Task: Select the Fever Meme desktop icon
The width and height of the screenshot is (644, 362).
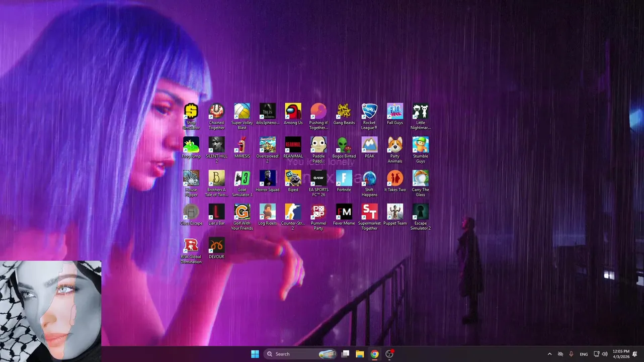Action: [x=344, y=215]
